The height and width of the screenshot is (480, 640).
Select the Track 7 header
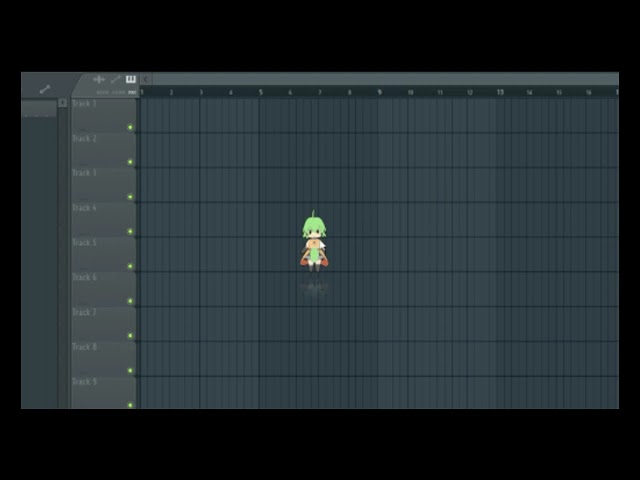[x=104, y=324]
